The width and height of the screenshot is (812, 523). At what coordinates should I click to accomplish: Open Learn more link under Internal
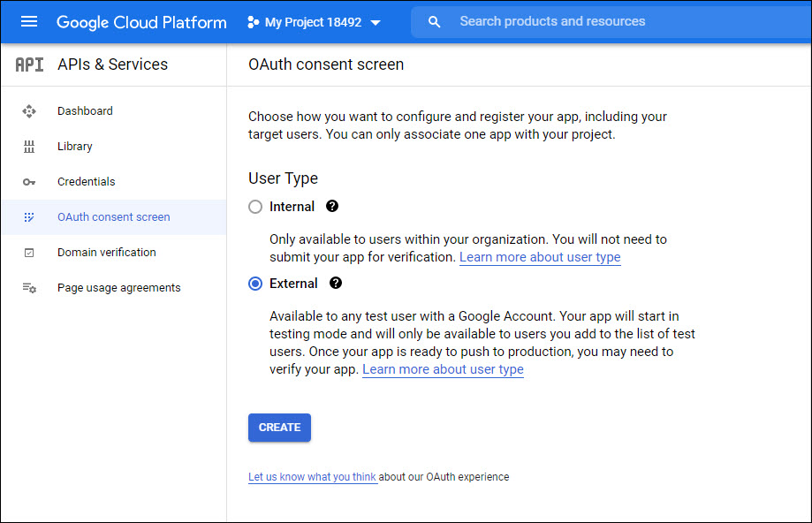coord(540,257)
